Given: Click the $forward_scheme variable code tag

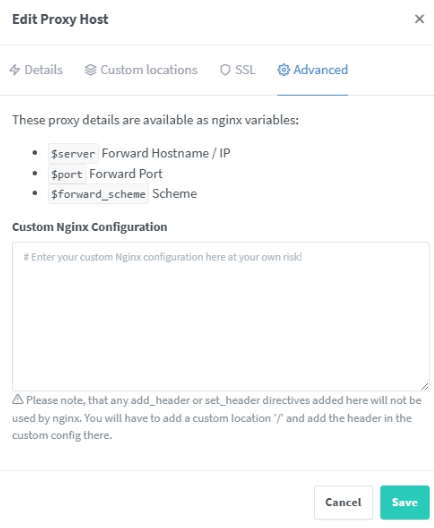Looking at the screenshot, I should point(98,194).
